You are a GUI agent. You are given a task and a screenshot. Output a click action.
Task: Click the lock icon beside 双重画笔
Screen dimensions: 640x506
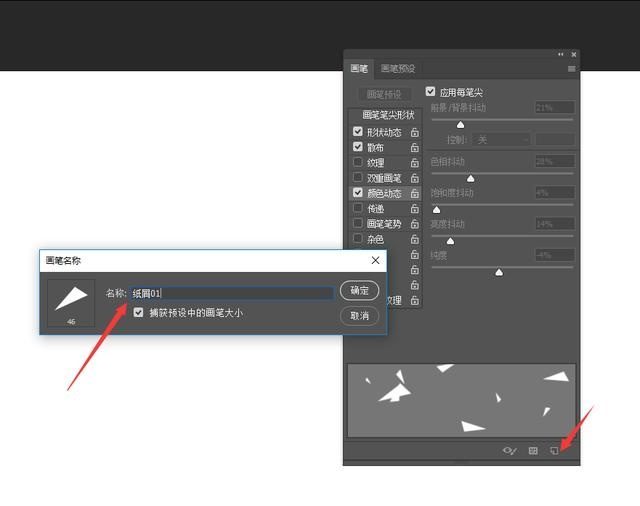[x=415, y=178]
